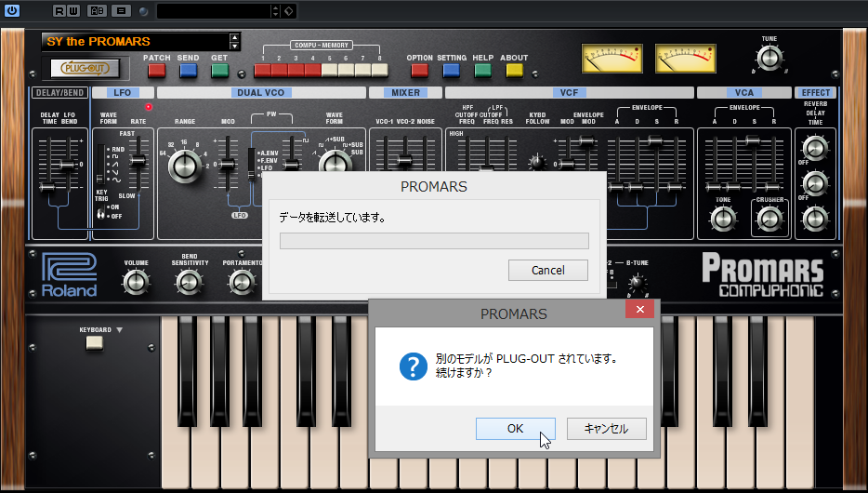
Task: Click the VOLUME knob
Action: point(136,282)
